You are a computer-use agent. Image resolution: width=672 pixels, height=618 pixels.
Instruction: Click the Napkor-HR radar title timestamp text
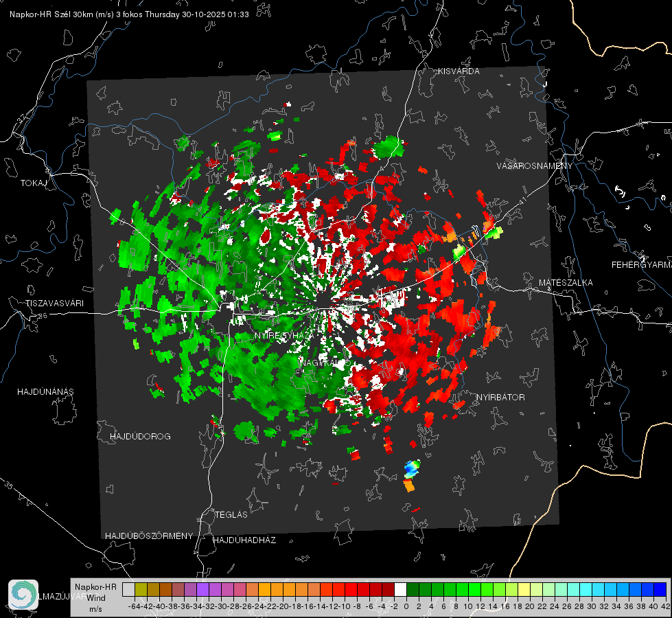129,14
